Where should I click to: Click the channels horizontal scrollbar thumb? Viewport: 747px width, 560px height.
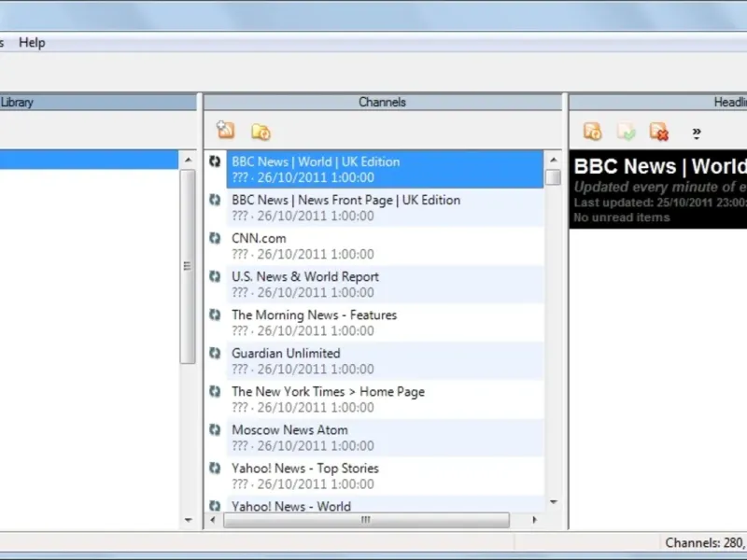point(365,520)
